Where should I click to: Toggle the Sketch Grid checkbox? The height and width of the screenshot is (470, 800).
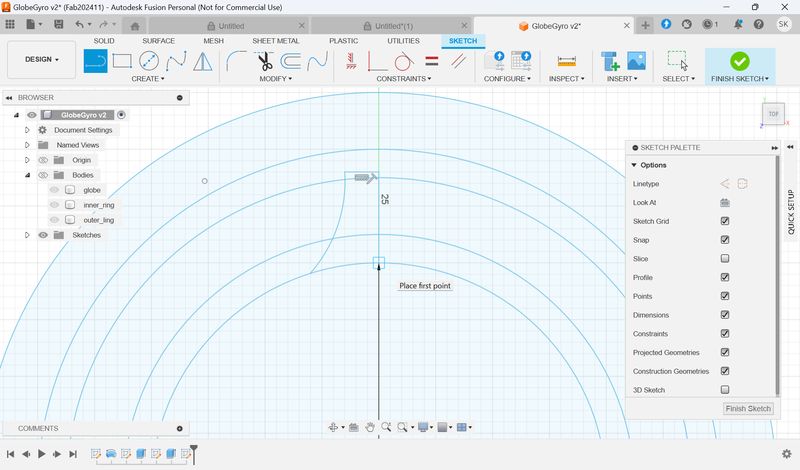pyautogui.click(x=724, y=221)
